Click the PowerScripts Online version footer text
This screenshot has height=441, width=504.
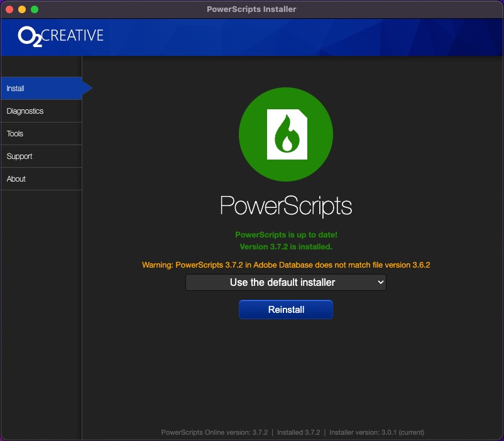tap(214, 432)
